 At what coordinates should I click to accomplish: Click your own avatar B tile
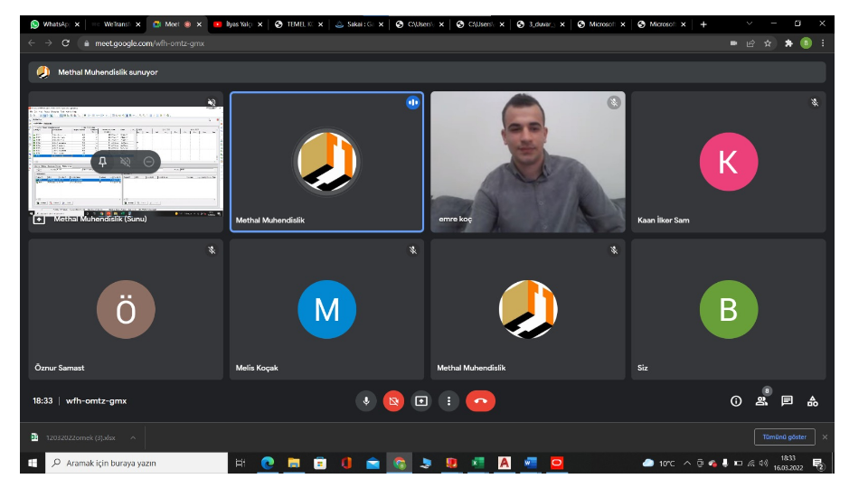pos(729,309)
